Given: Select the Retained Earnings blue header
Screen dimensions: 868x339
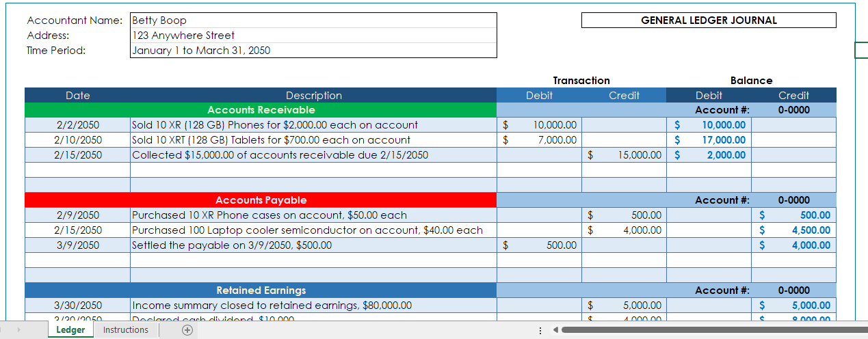Looking at the screenshot, I should pyautogui.click(x=261, y=290).
